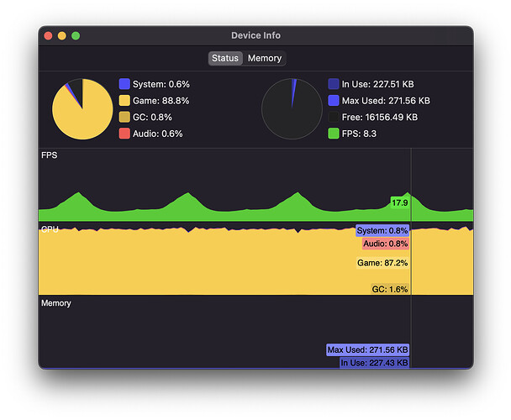This screenshot has width=511, height=420.
Task: Click the 'Game: 87.2%' CPU graph label
Action: pos(382,263)
